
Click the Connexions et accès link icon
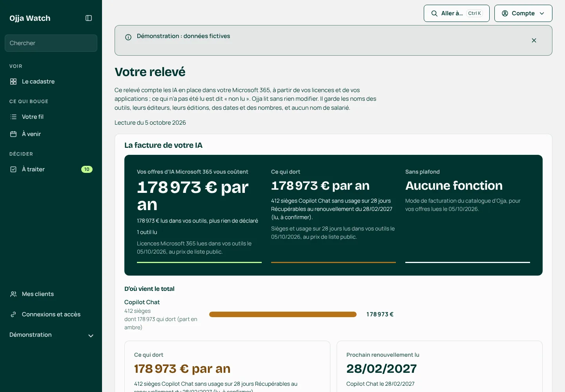pos(13,314)
